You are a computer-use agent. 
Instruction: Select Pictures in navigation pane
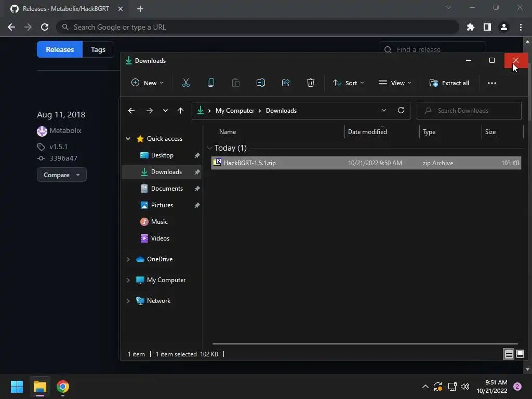coord(162,205)
